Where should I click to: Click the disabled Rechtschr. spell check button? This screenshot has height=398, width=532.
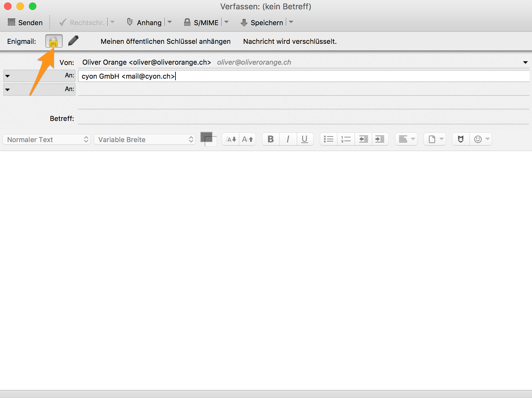(82, 22)
